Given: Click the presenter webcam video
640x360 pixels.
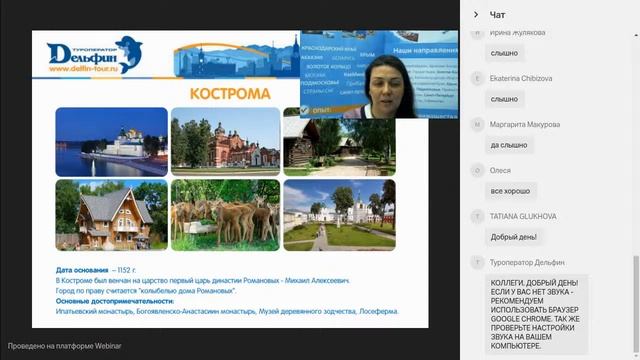Looking at the screenshot, I should 379,75.
